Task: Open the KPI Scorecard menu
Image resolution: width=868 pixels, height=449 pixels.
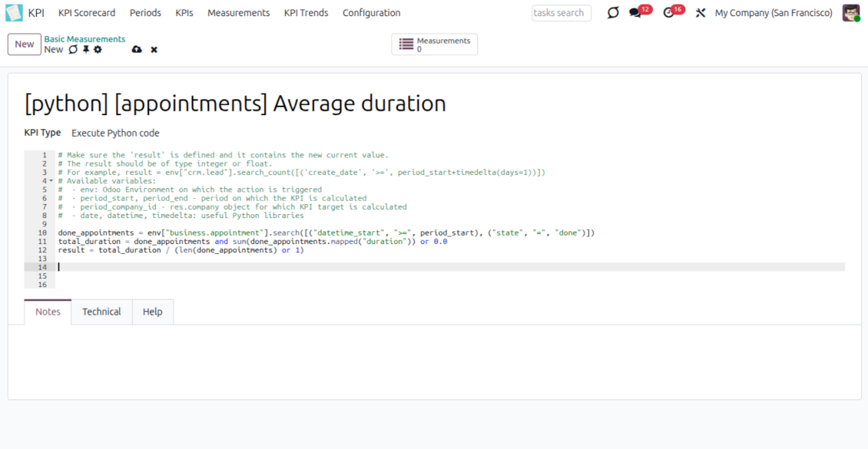Action: 87,13
